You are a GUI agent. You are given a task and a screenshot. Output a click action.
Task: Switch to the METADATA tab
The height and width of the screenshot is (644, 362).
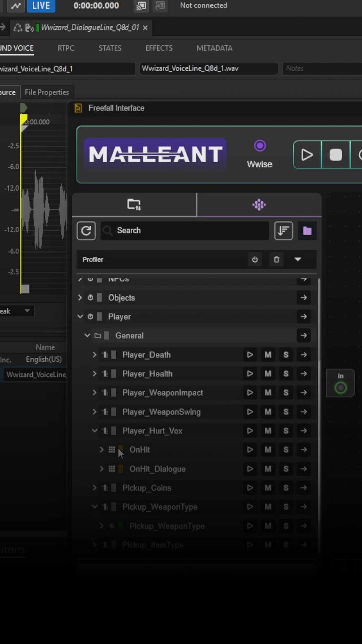point(215,48)
